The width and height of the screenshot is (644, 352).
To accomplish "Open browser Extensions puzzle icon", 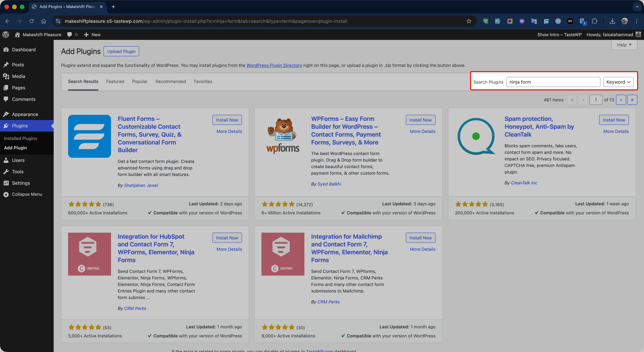I will pos(595,21).
